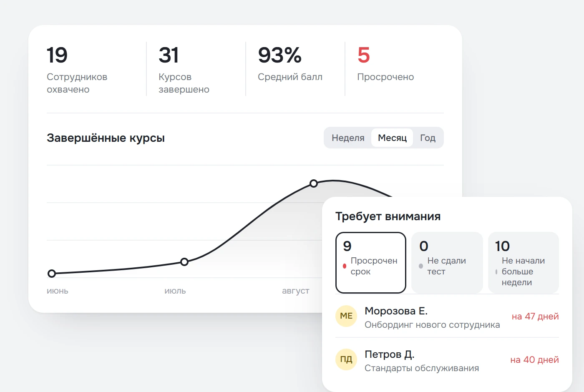Open employee row Морозова Е.
Viewport: 584px width, 392px height.
coord(447,317)
